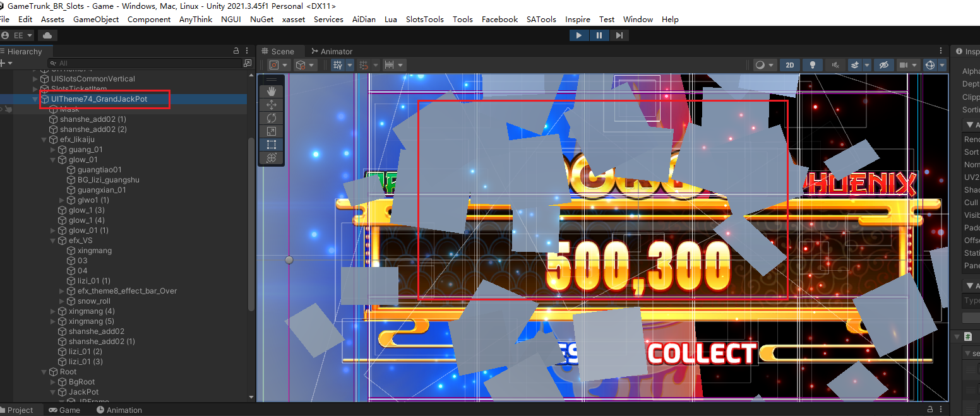Open the EE account dropdown
Screen dimensions: 980x416
(x=18, y=35)
